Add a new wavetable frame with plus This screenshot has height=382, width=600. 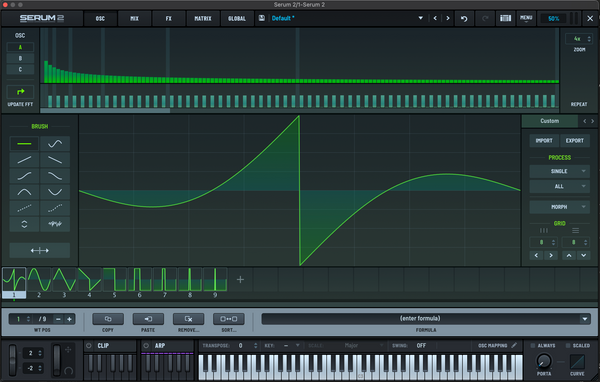pos(240,280)
